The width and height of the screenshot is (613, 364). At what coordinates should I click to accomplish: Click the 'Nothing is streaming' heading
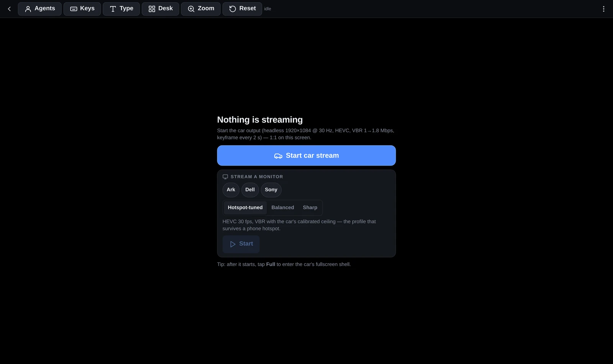click(260, 120)
